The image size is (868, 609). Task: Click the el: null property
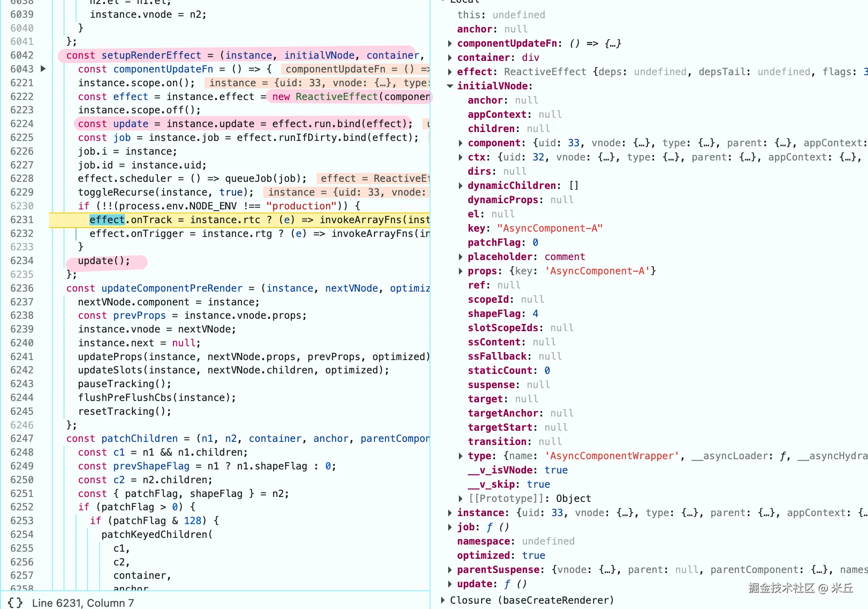point(491,214)
